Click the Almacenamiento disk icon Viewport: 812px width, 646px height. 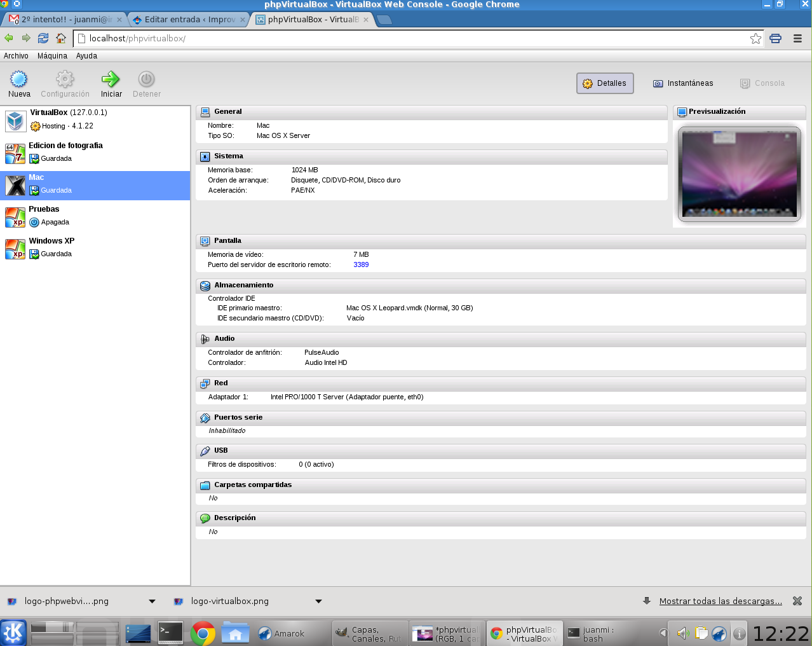(205, 285)
